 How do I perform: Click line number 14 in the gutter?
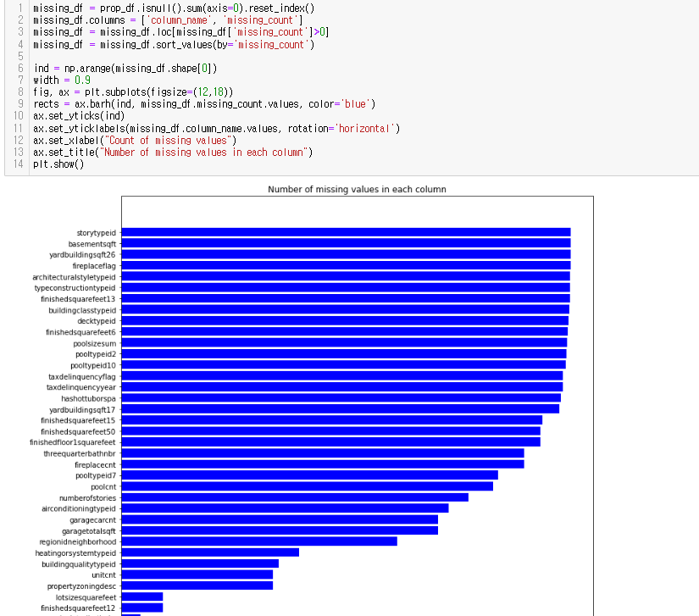coord(19,164)
